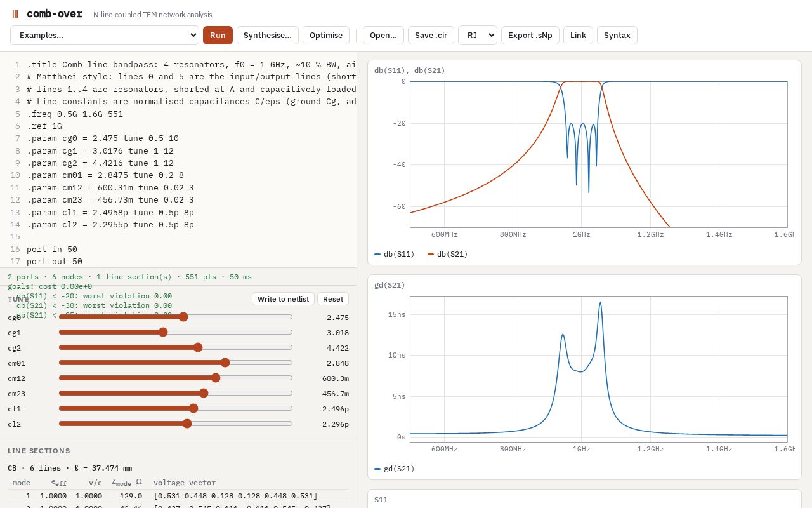Adjust the cl1 tune slider
The height and width of the screenshot is (508, 812).
[176, 408]
